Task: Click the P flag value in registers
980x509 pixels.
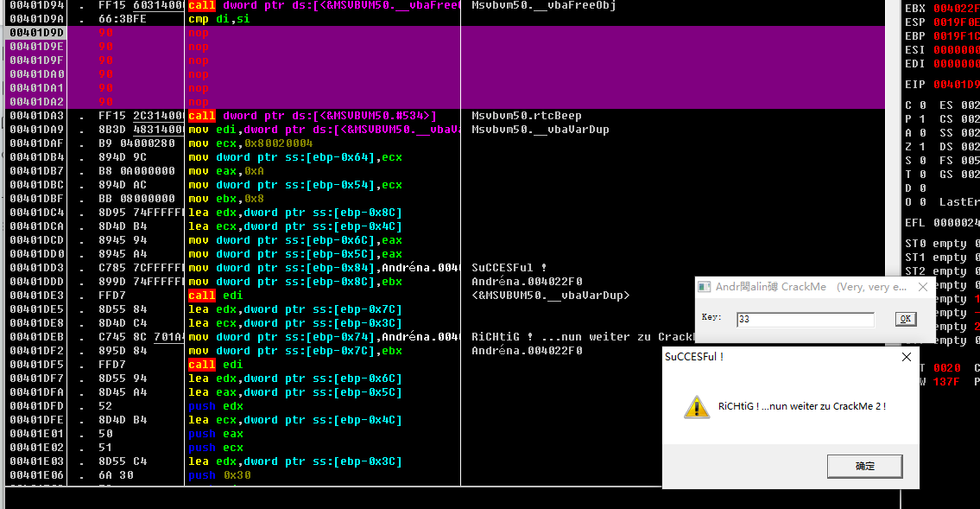Action: [923, 119]
